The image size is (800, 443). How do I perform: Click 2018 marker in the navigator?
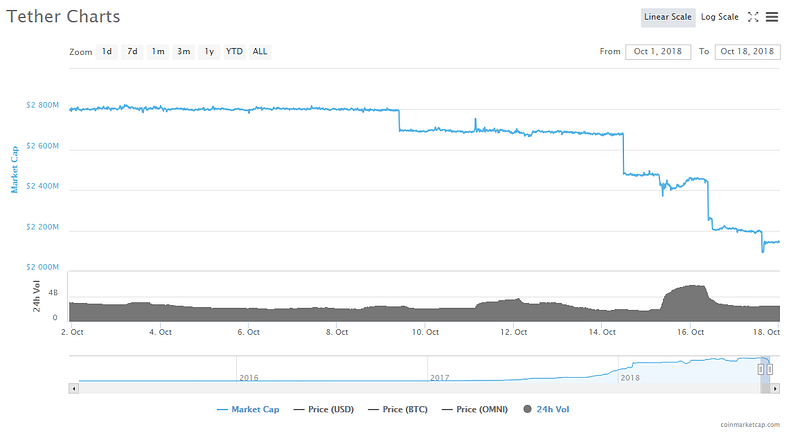630,378
